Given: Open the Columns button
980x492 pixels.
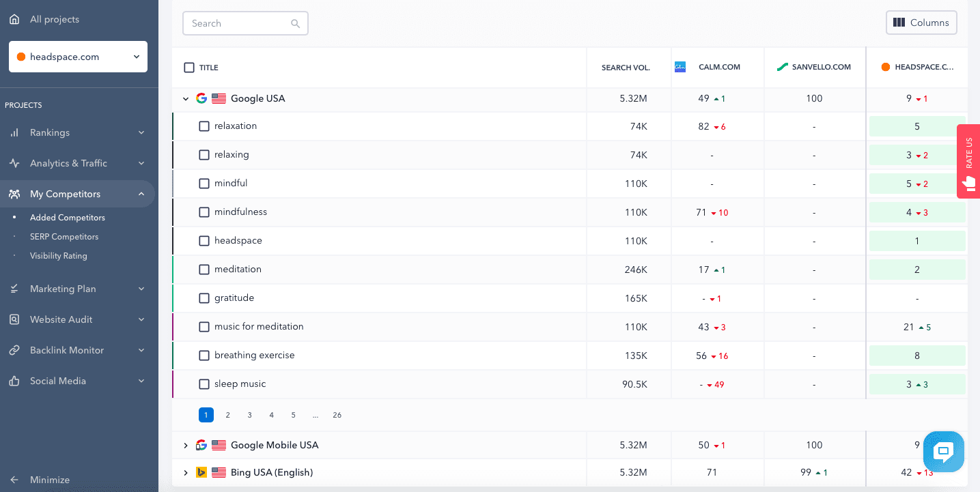Looking at the screenshot, I should (921, 23).
